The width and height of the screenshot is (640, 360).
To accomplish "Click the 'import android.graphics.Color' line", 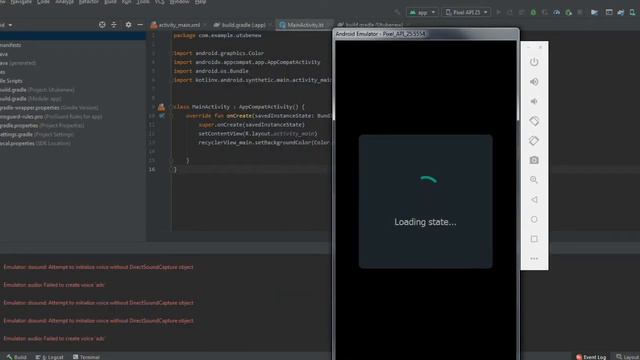I will pyautogui.click(x=219, y=53).
